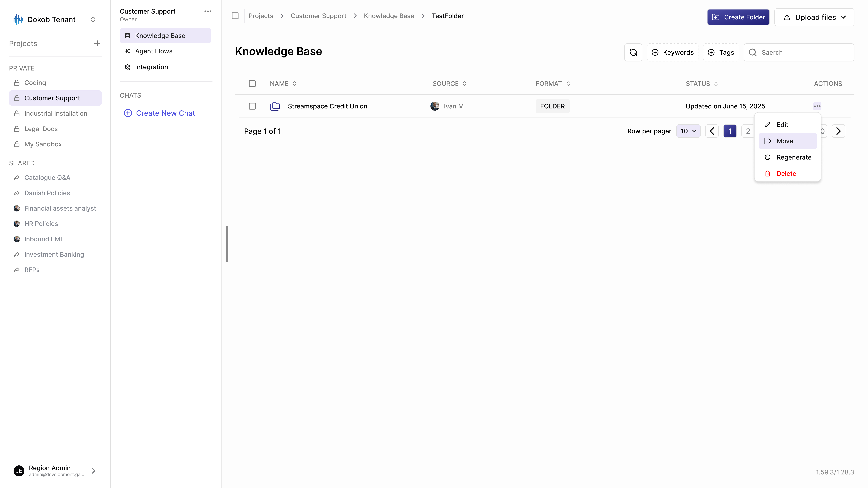Toggle the sidebar panel icon

(235, 16)
